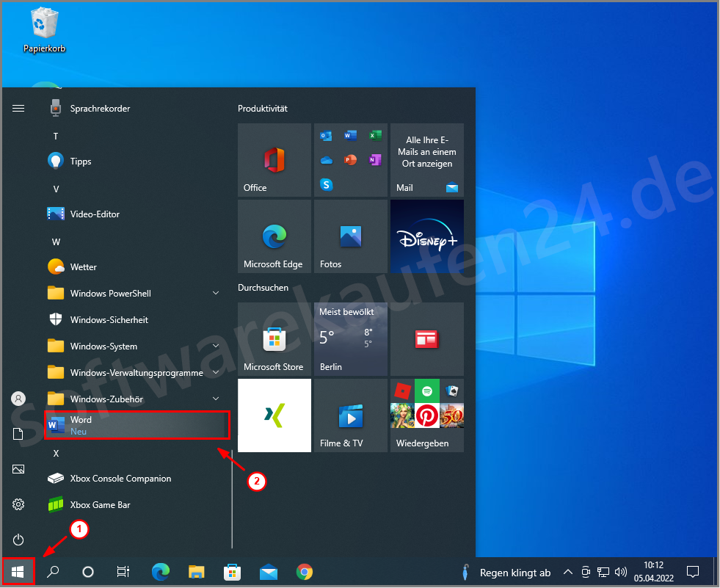Open File Explorer from the taskbar
The image size is (720, 588).
(197, 572)
